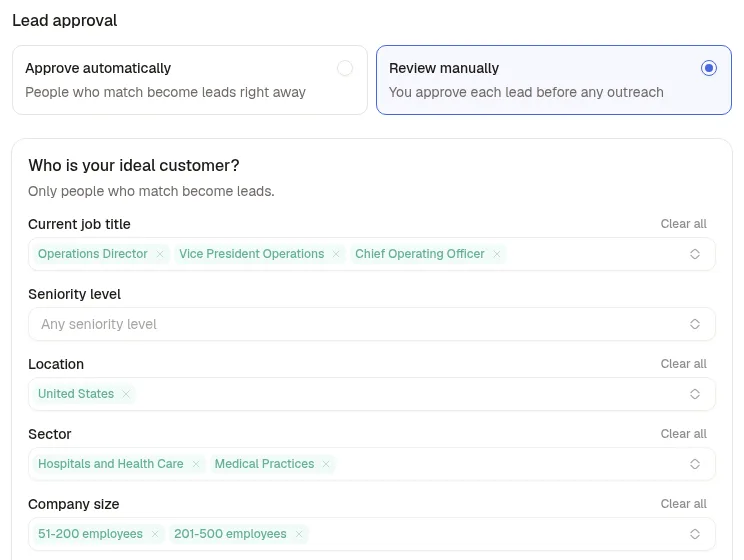The height and width of the screenshot is (560, 744).
Task: Click the Any seniority level field
Action: pos(372,324)
